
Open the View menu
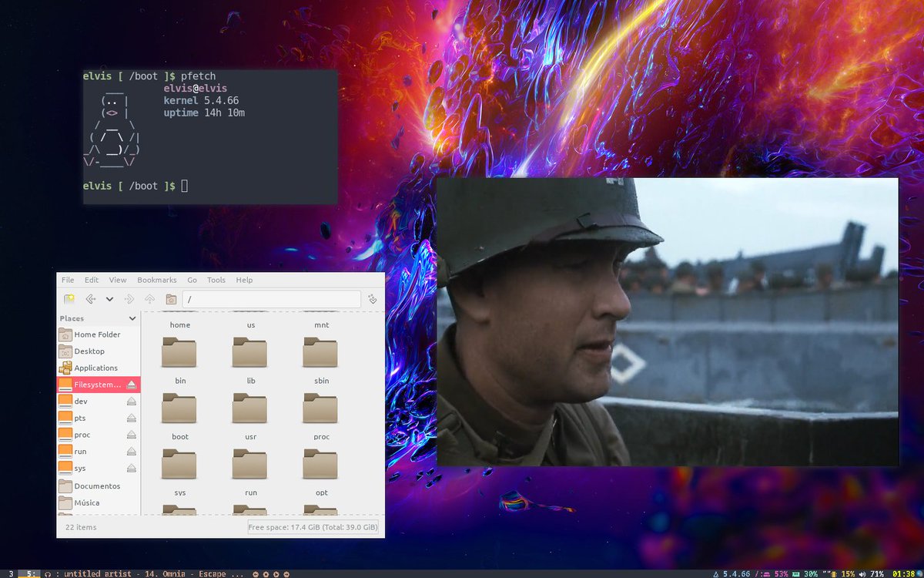118,280
